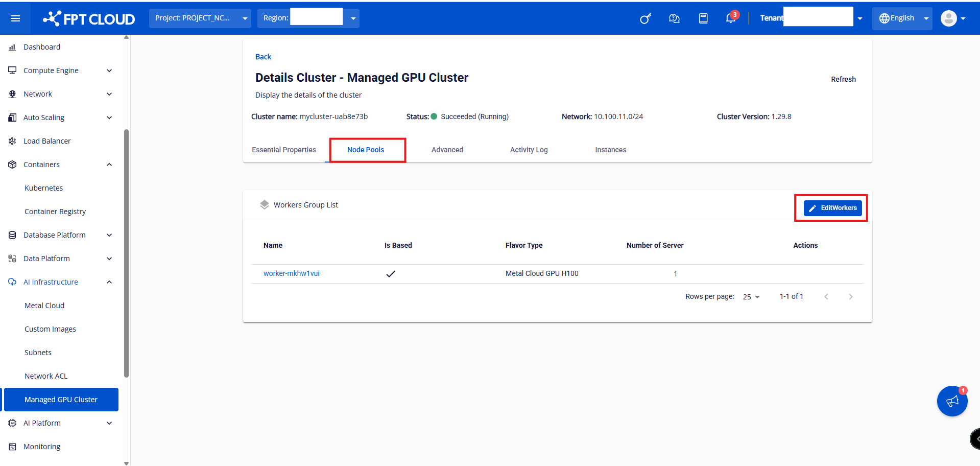Switch to the Activity Log tab
This screenshot has width=980, height=466.
click(529, 150)
